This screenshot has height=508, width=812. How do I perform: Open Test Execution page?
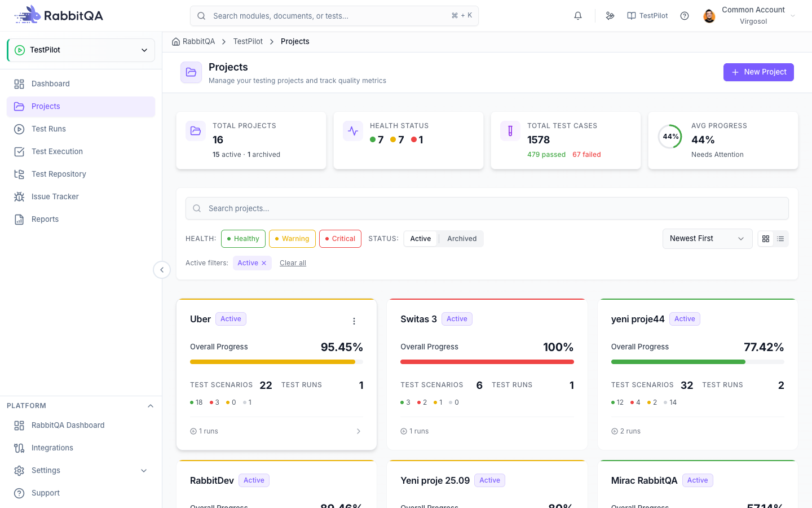[x=81, y=152]
